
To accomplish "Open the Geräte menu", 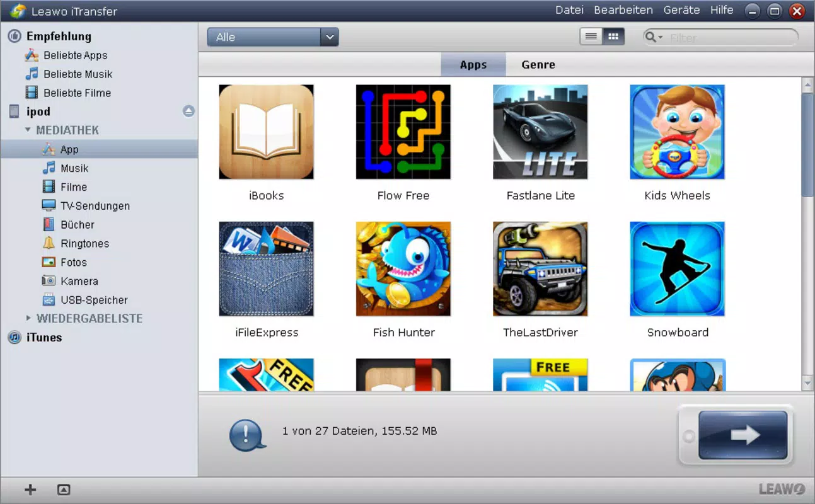I will [x=681, y=10].
